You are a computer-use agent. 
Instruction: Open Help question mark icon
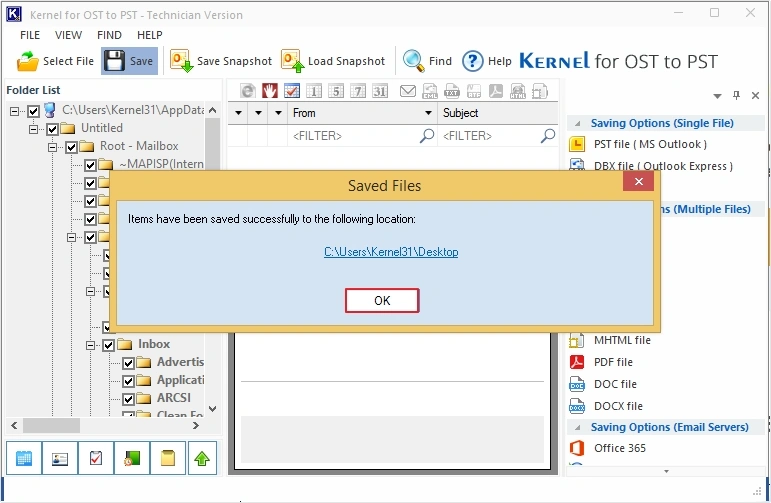[473, 61]
